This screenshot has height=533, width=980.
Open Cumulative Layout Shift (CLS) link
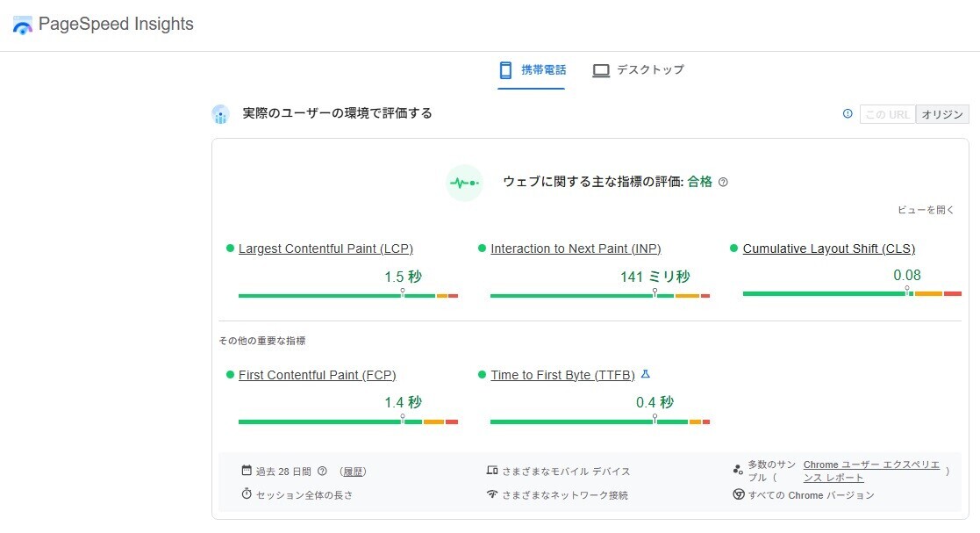(829, 249)
